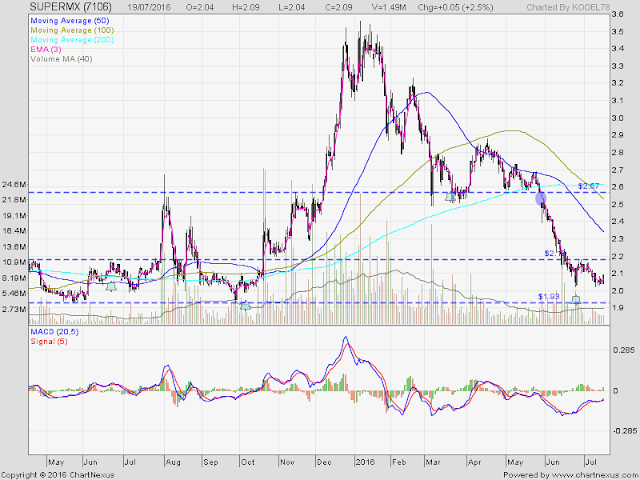Click the Apr month label on time axis

tap(474, 462)
